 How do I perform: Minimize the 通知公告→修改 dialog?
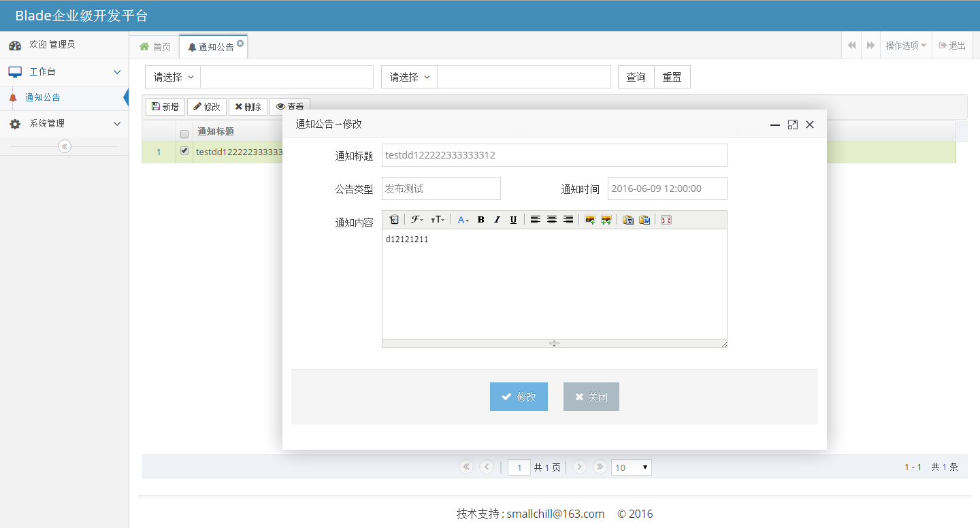774,125
